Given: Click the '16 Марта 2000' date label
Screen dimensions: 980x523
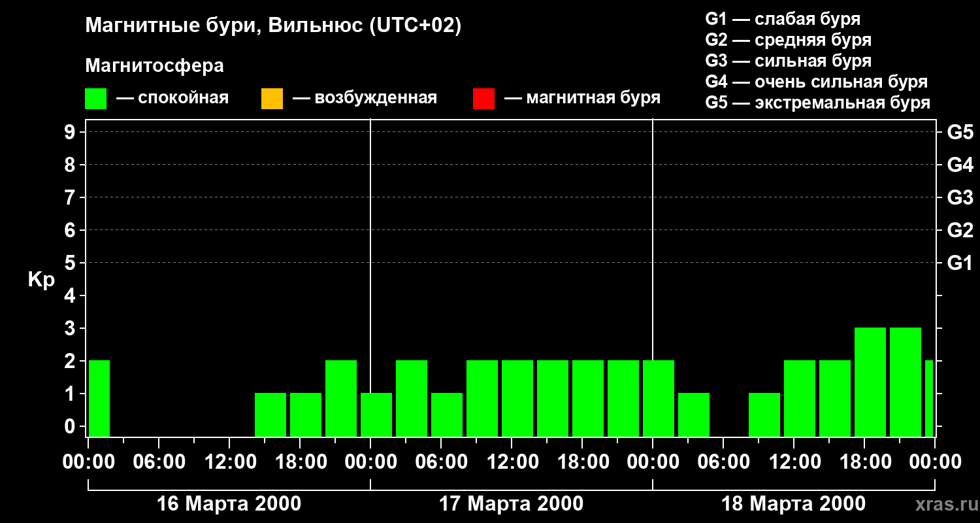Looking at the screenshot, I should click(x=229, y=504).
